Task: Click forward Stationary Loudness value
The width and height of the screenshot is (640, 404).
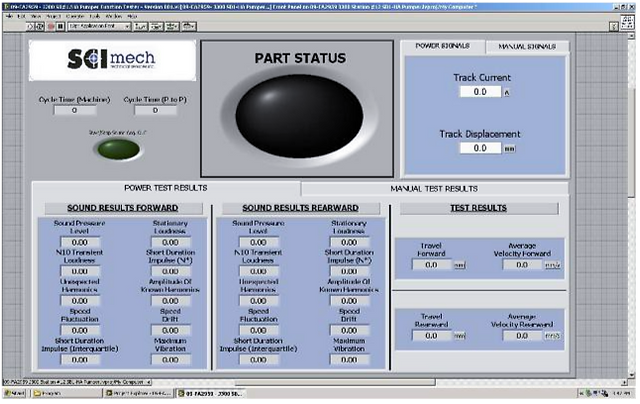Action: (x=170, y=242)
